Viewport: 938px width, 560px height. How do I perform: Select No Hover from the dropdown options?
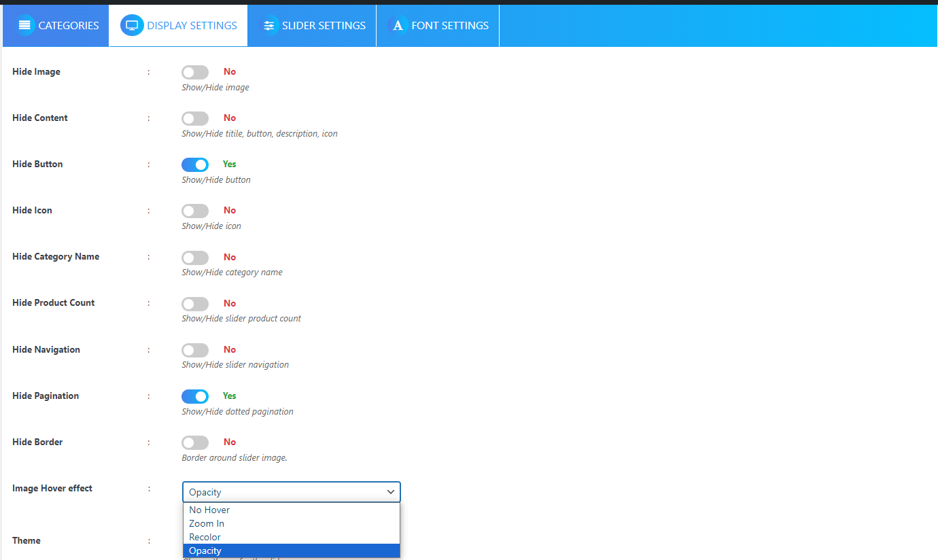pos(209,510)
